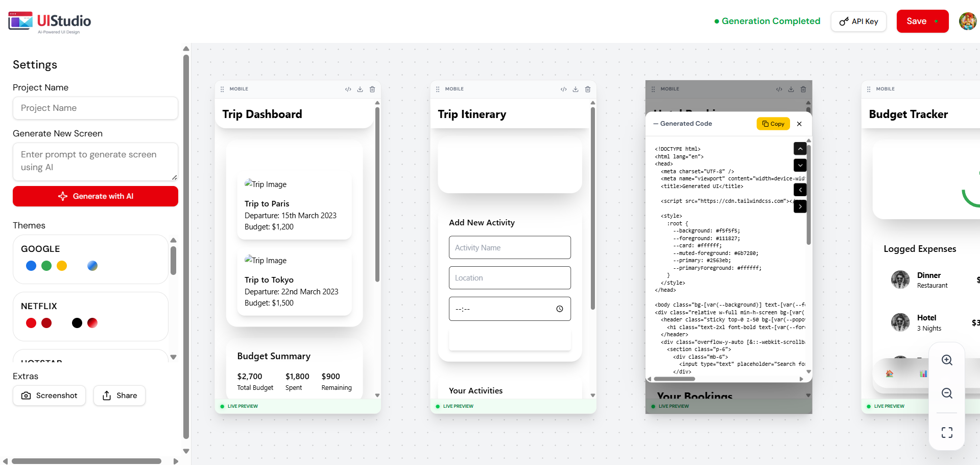Open code view for the Trip Itinerary screen
980x465 pixels.
(x=564, y=89)
